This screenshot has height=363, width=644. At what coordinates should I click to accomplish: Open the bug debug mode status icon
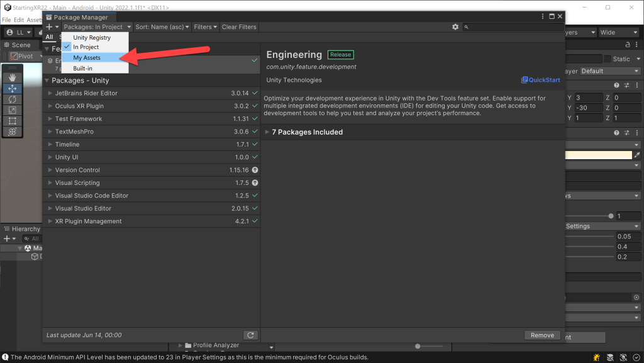click(x=596, y=358)
